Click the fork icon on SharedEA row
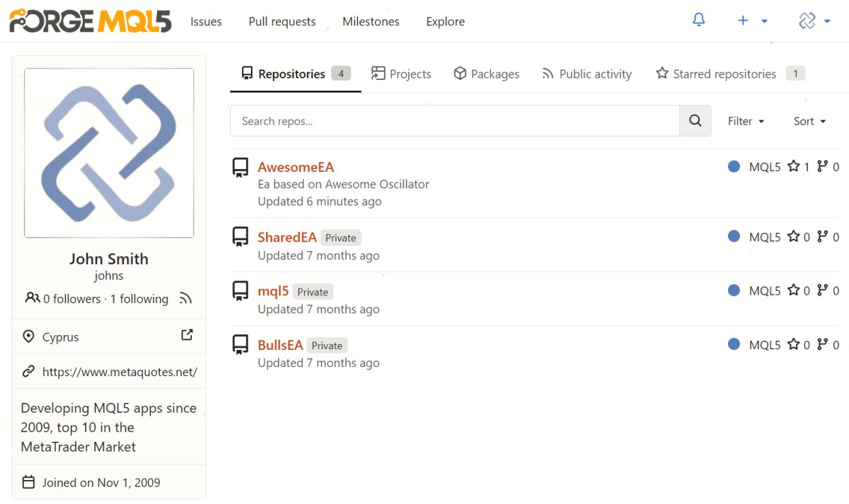Viewport: 849px width, 504px height. pyautogui.click(x=822, y=236)
